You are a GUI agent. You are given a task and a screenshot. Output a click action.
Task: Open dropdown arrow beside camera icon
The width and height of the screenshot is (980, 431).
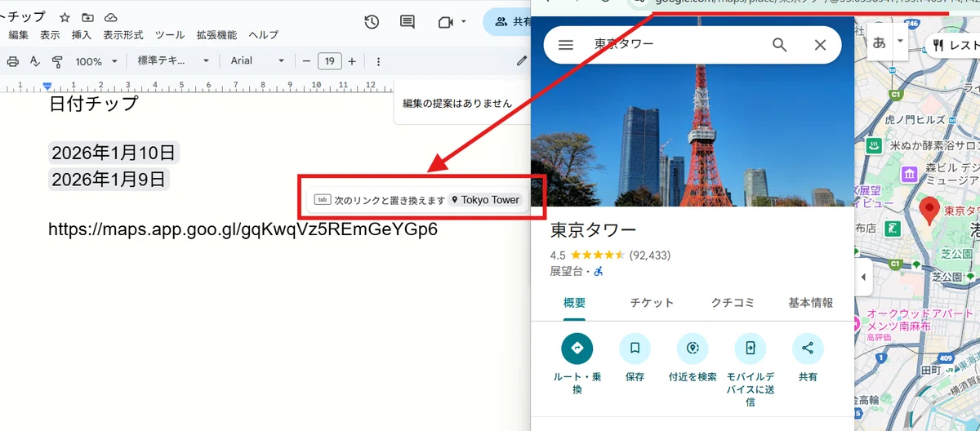[x=464, y=22]
